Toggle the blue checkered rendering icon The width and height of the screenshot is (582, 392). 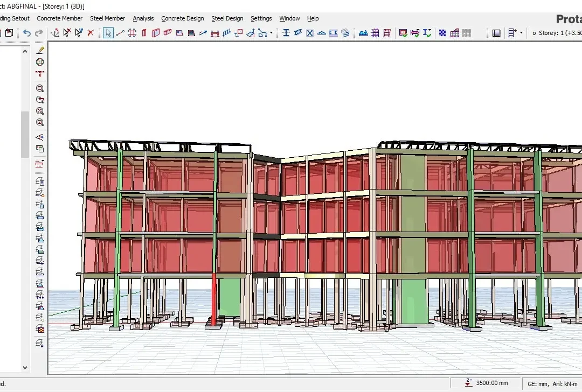pos(442,33)
